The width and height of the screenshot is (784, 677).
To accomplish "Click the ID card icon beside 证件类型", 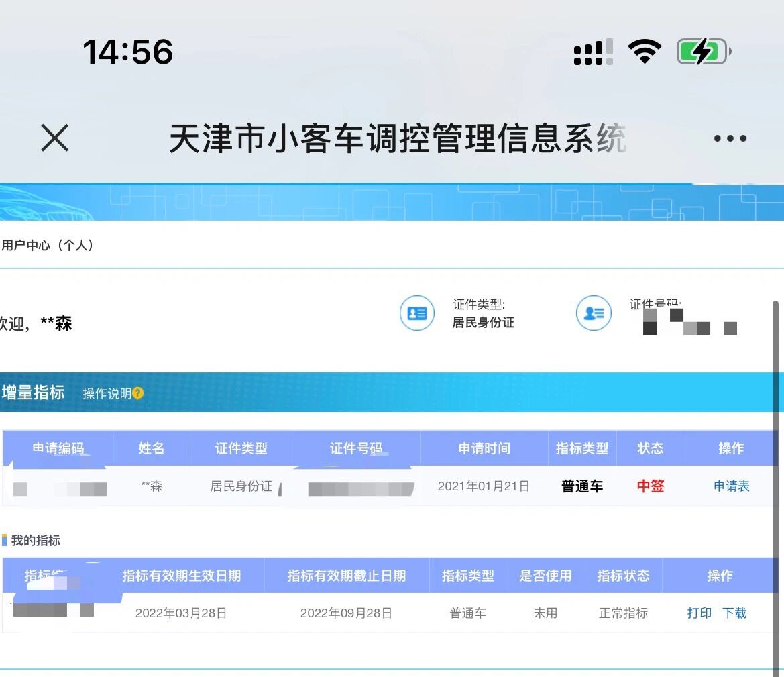I will (x=416, y=313).
